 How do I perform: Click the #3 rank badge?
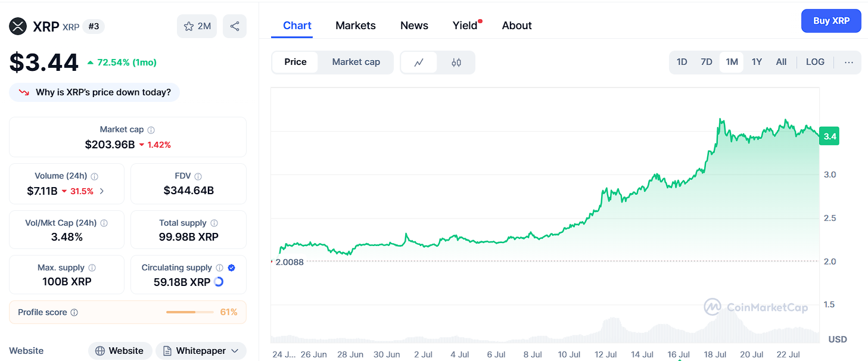click(94, 26)
